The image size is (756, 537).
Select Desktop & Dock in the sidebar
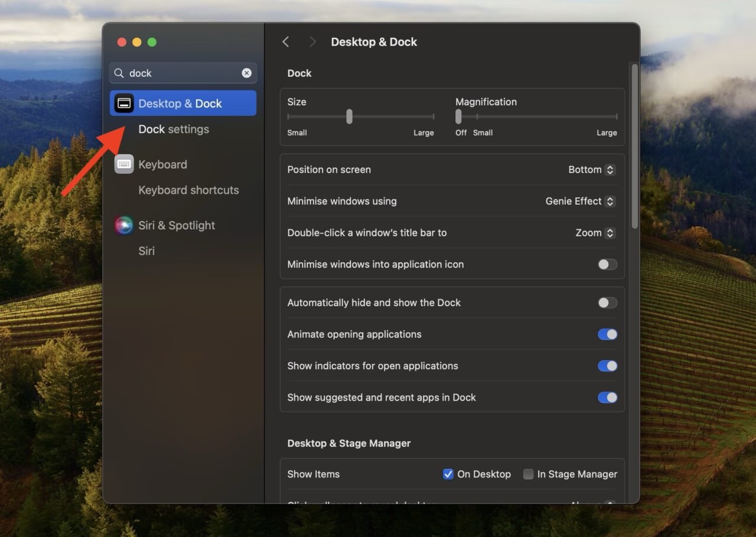[183, 103]
